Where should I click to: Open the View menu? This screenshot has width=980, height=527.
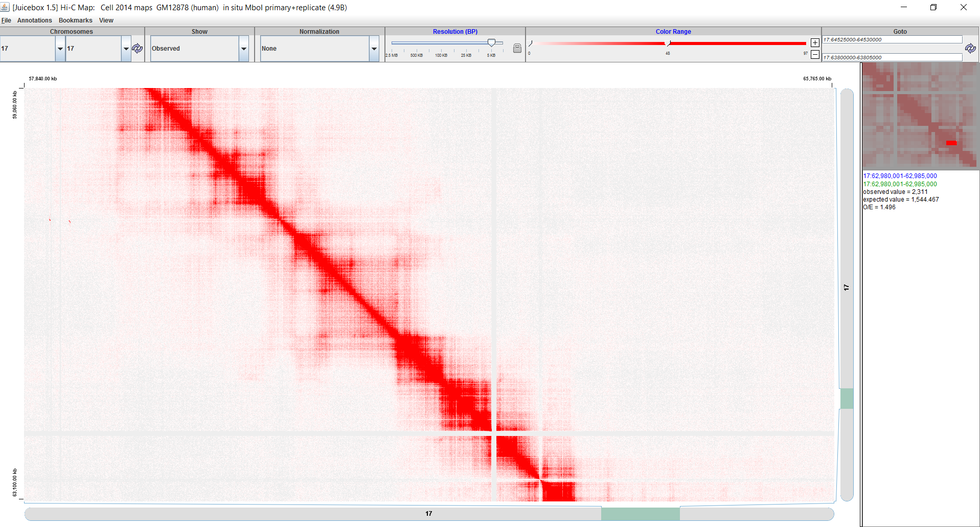click(106, 20)
